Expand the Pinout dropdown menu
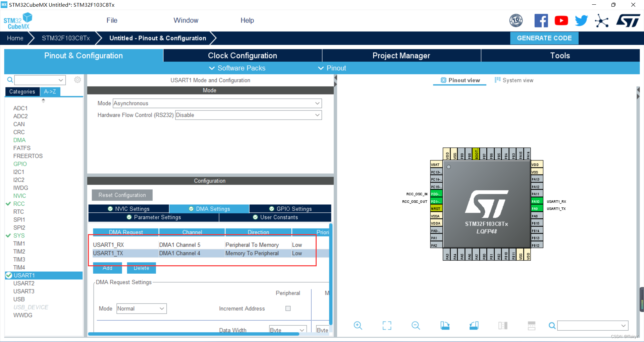The image size is (644, 342). 332,68
